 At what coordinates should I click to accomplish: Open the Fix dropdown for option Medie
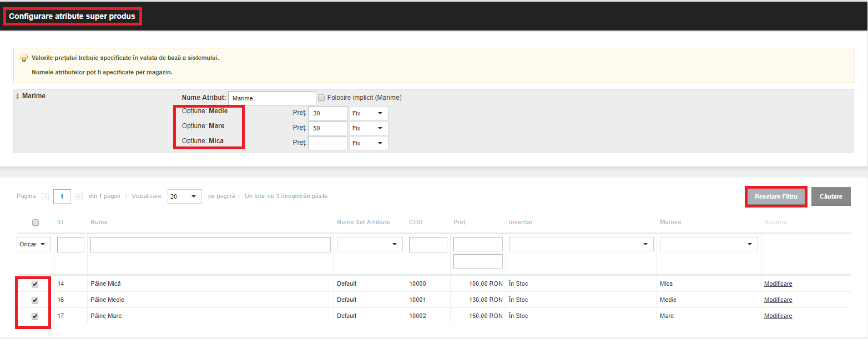pos(369,113)
